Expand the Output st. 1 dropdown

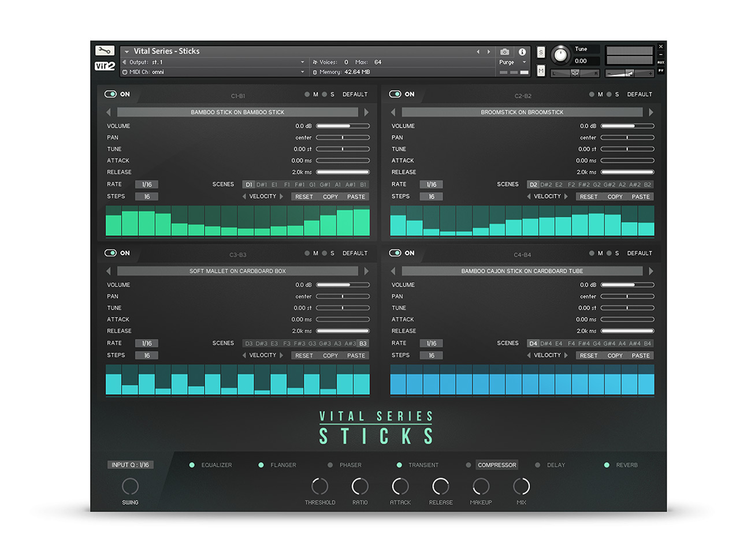pos(302,62)
